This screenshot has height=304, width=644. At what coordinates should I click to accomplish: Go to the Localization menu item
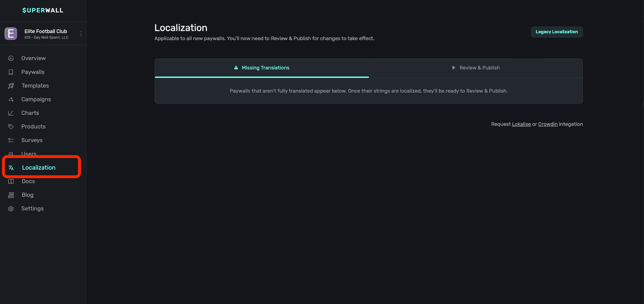(x=39, y=168)
